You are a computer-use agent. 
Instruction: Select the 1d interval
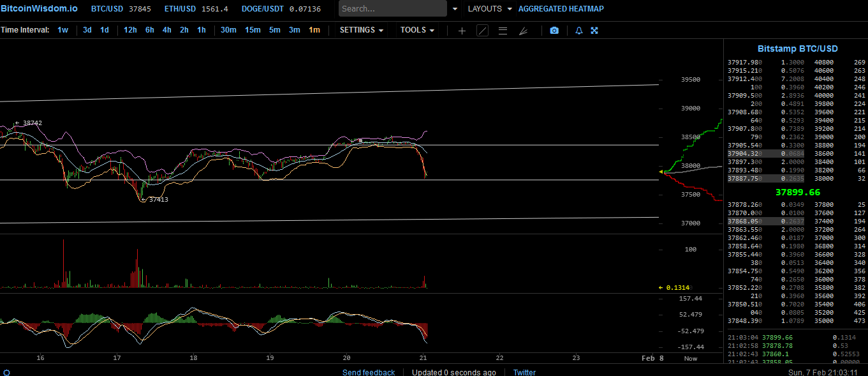105,30
